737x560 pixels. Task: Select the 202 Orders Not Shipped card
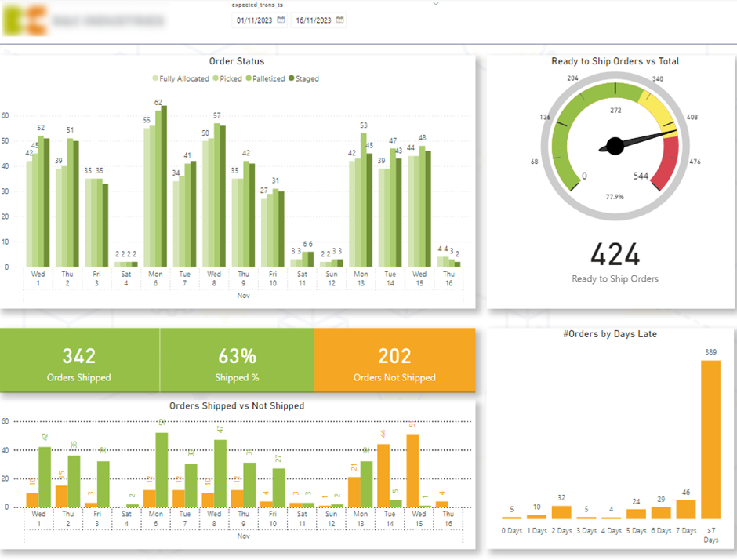(x=394, y=363)
